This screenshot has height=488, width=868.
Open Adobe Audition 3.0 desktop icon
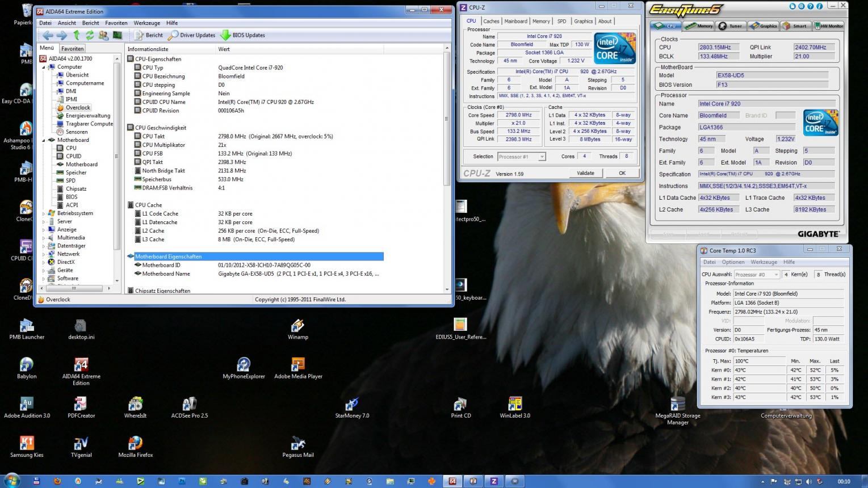click(27, 407)
